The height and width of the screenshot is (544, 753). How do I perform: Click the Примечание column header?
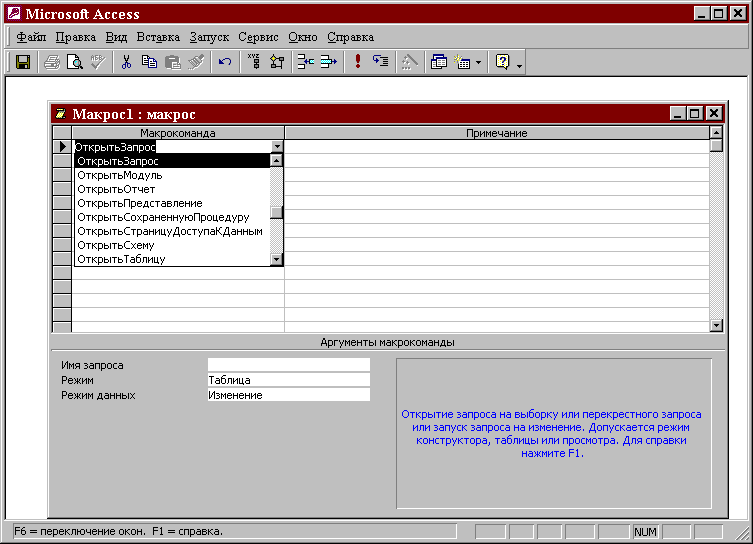[x=497, y=133]
